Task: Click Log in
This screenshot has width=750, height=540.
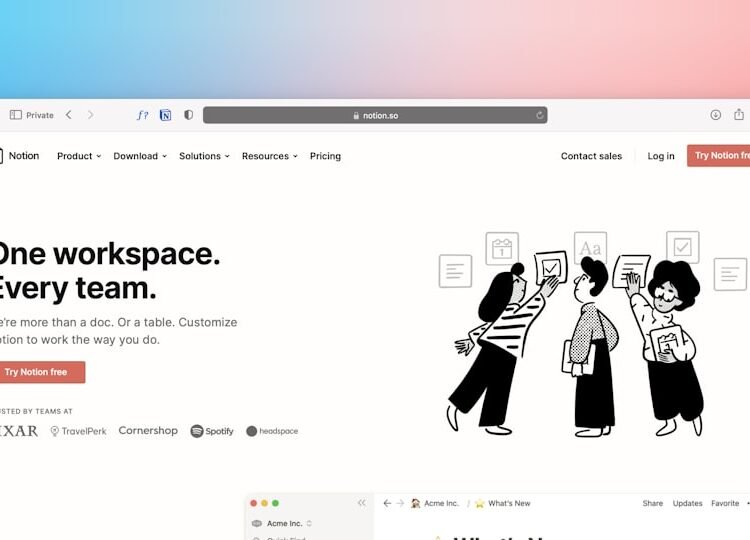Action: (x=661, y=156)
